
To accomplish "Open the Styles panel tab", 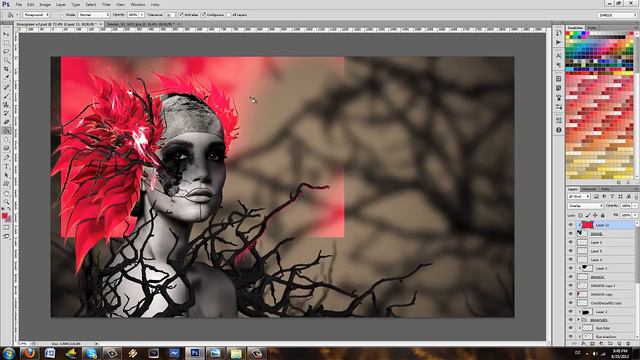I will [x=591, y=28].
